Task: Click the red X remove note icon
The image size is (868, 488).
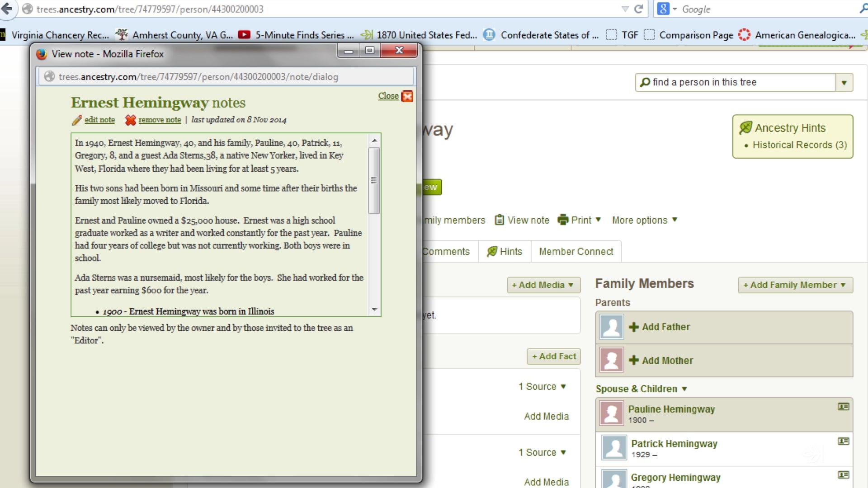Action: [130, 120]
